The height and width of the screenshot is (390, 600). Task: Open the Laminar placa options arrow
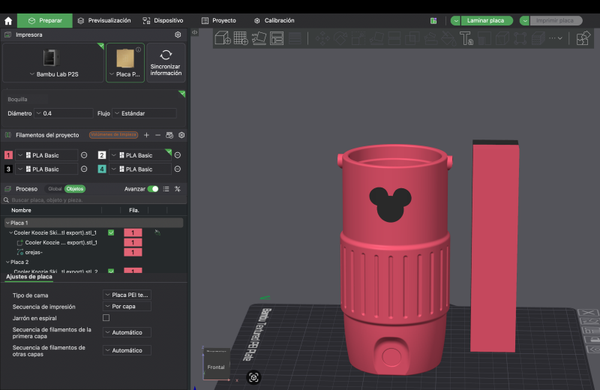(455, 21)
